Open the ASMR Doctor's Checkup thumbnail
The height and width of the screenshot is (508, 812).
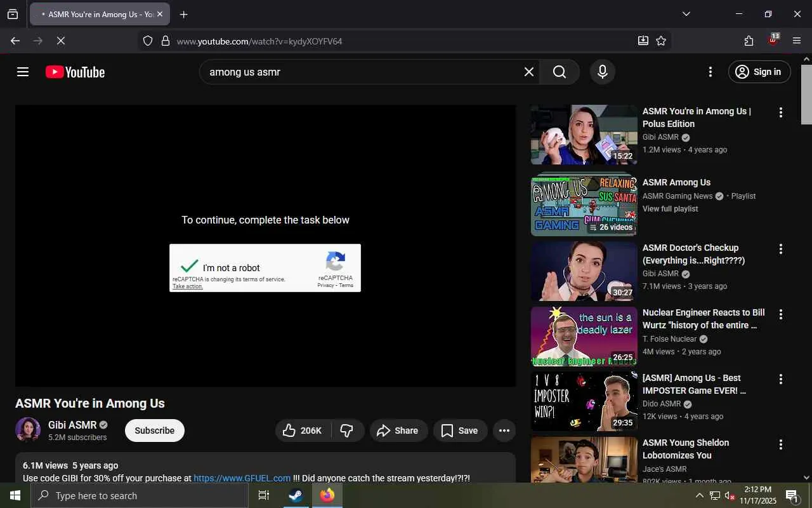coord(584,271)
